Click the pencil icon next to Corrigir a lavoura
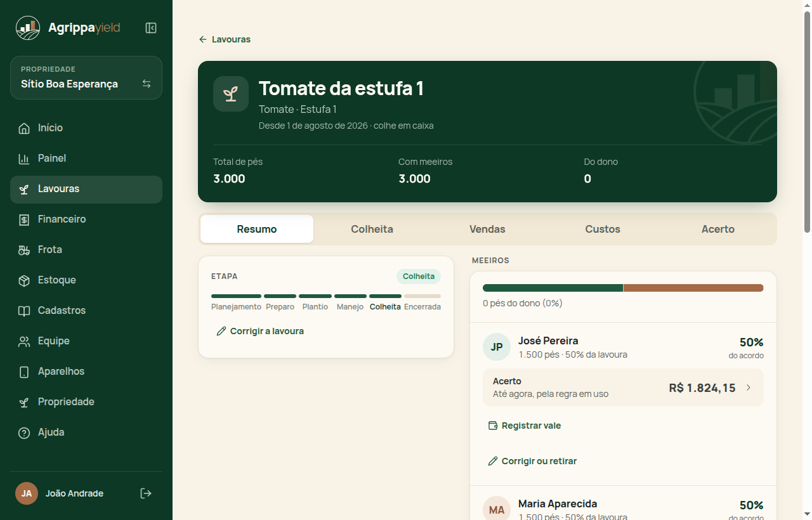 pos(221,331)
